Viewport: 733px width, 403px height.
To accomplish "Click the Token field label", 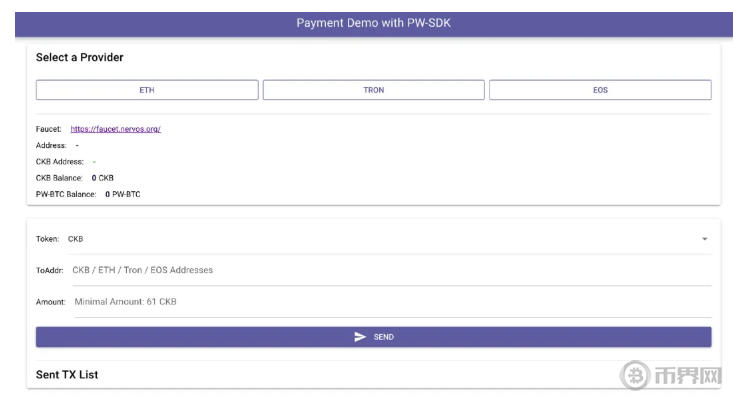I will (47, 239).
